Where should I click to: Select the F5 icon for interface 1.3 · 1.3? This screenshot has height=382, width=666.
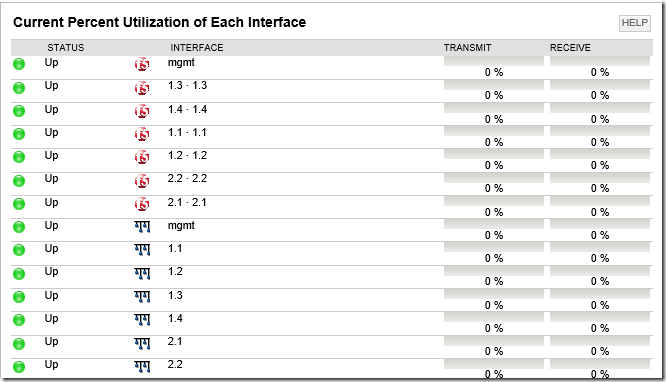(x=142, y=88)
